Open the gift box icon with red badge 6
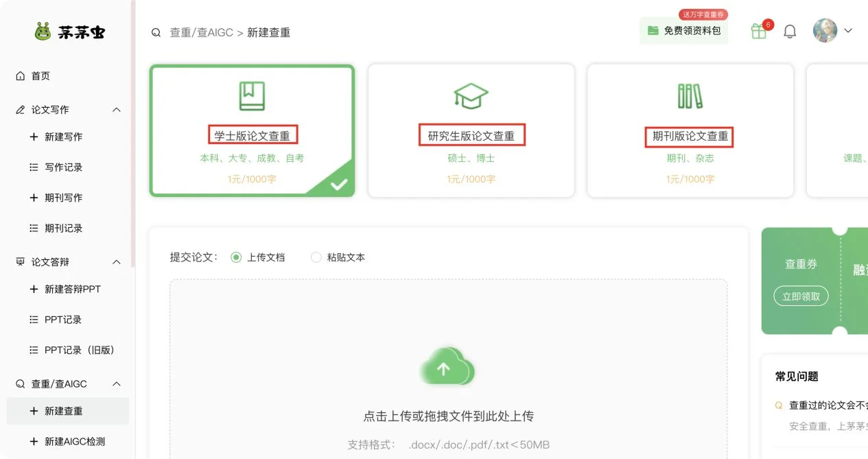Image resolution: width=868 pixels, height=459 pixels. tap(758, 31)
